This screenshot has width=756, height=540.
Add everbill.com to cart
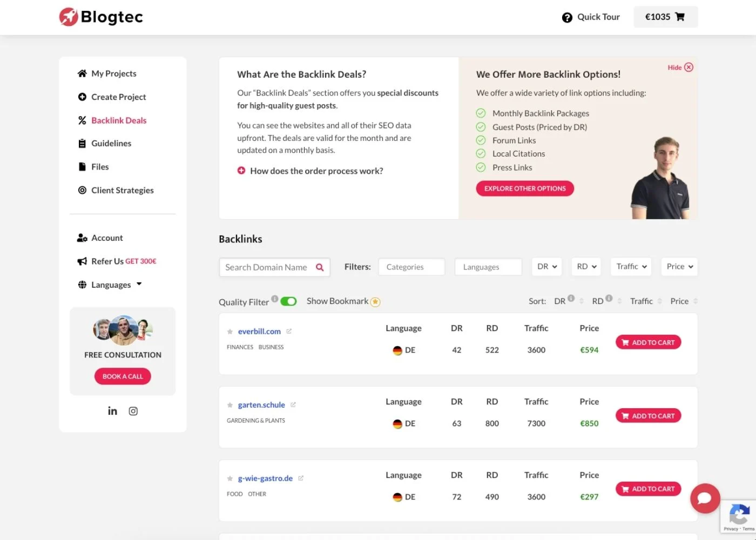[649, 342]
